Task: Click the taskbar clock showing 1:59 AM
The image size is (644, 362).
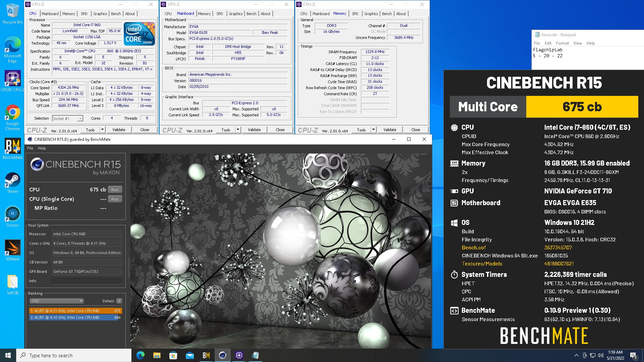Action: click(615, 355)
